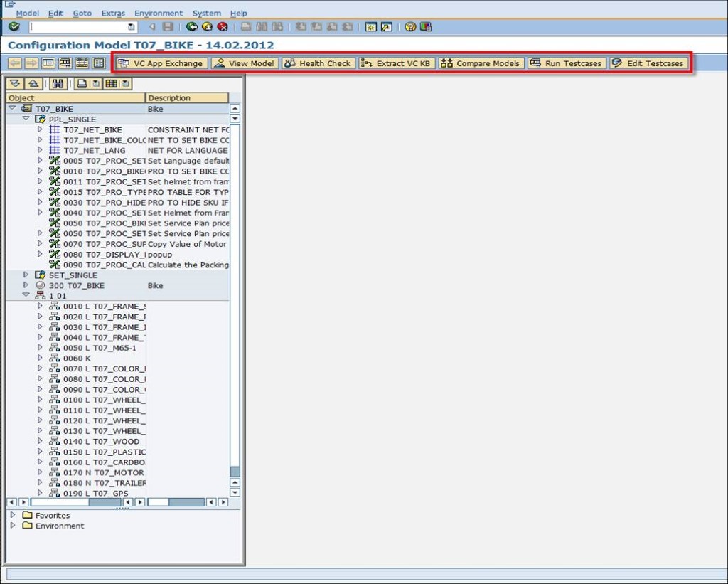The height and width of the screenshot is (584, 728).
Task: Click the Customize Local Layout icon
Action: coord(426,27)
